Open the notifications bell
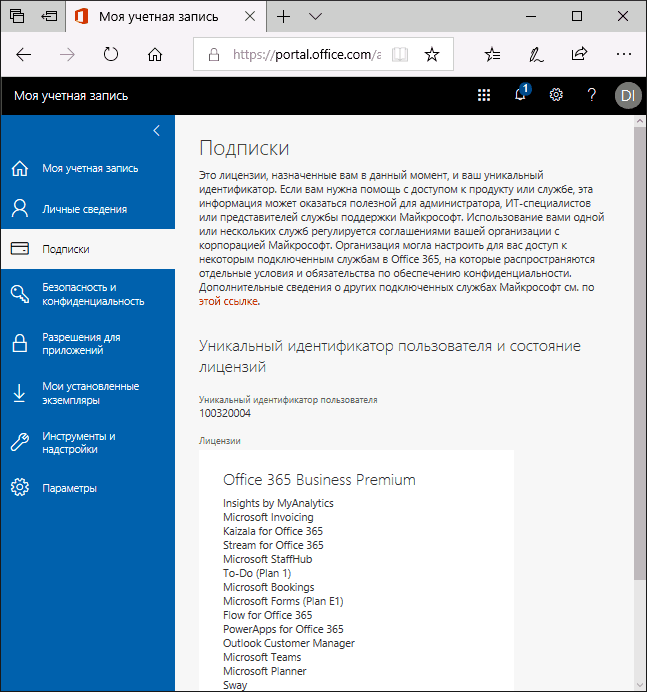The width and height of the screenshot is (647, 692). 521,94
